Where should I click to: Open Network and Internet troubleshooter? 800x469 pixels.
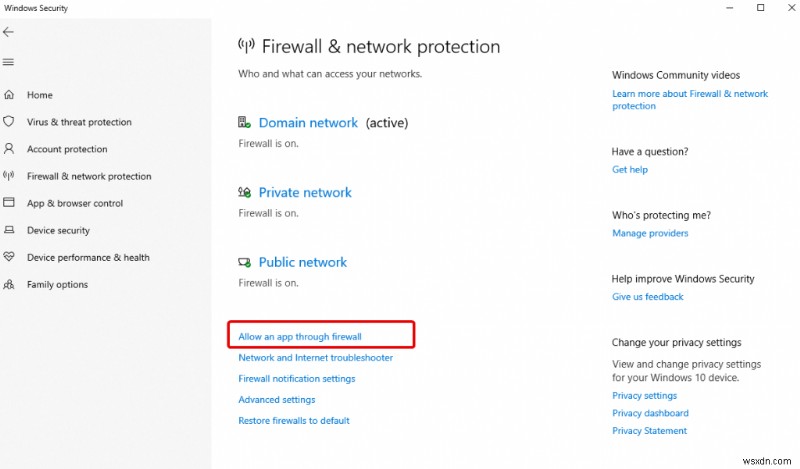coord(315,358)
